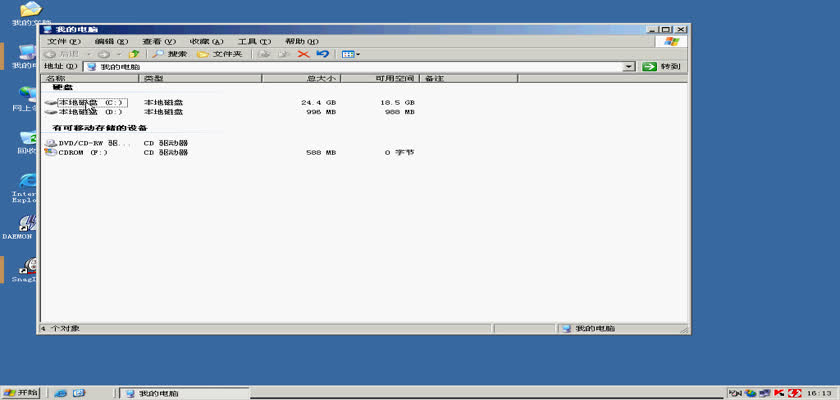Click the 588 MB total size value
Screen dimensions: 840x400
(x=320, y=153)
